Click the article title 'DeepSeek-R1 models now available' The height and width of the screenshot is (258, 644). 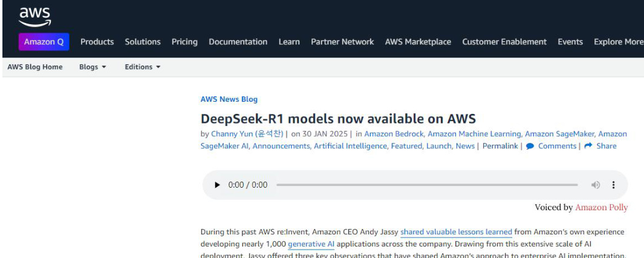338,119
